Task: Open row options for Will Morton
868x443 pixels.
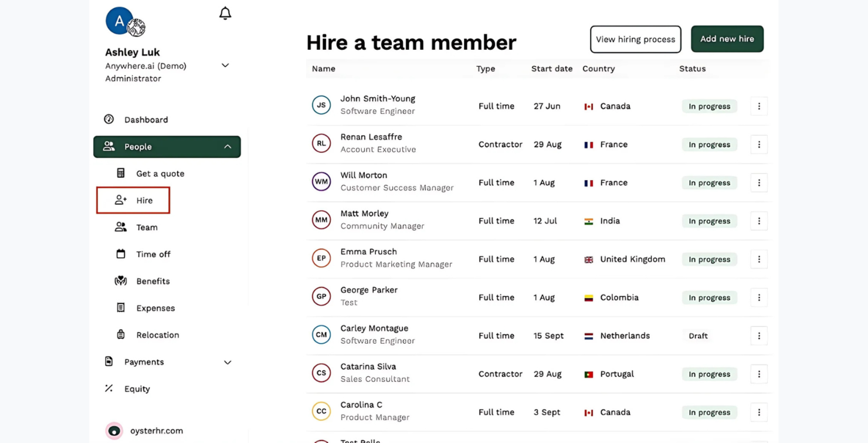Action: tap(759, 182)
